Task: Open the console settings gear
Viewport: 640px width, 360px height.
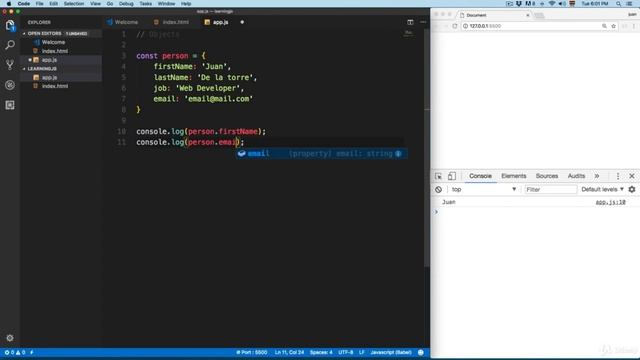Action: coord(632,189)
